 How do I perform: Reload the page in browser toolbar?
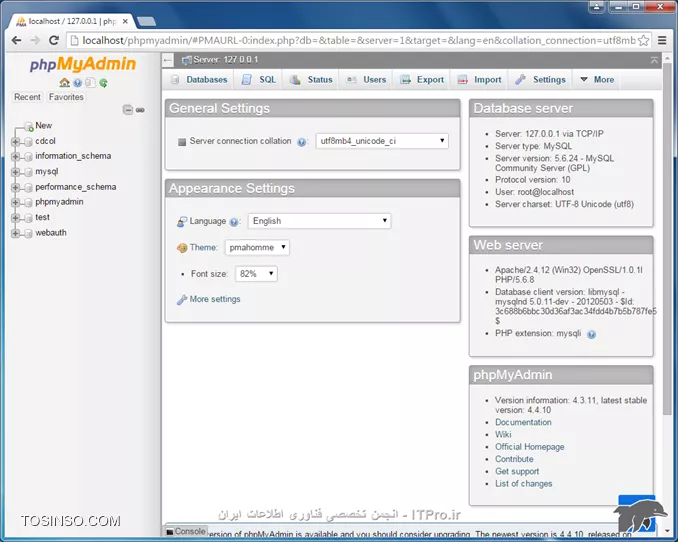pos(54,40)
